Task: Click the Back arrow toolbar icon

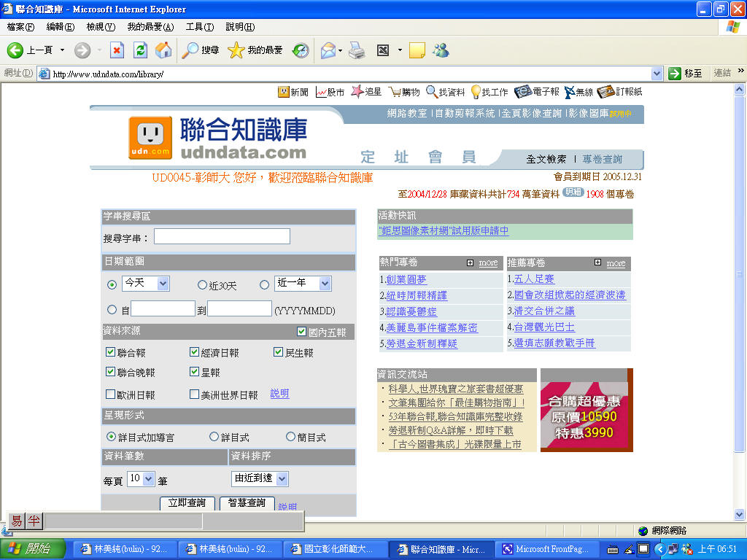Action: tap(15, 50)
